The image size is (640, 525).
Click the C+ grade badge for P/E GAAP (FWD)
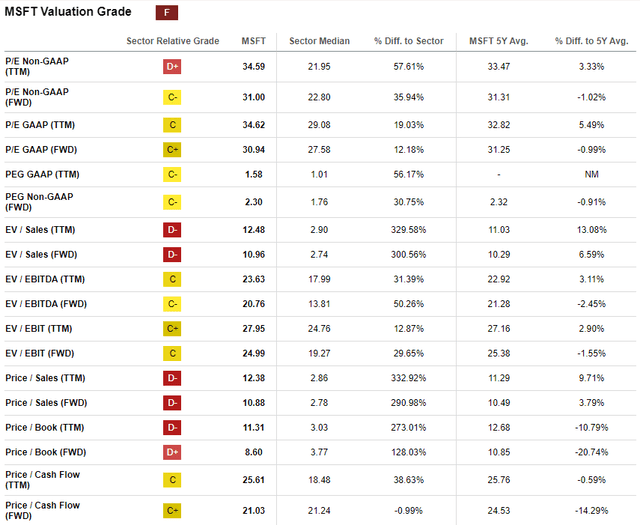click(172, 150)
